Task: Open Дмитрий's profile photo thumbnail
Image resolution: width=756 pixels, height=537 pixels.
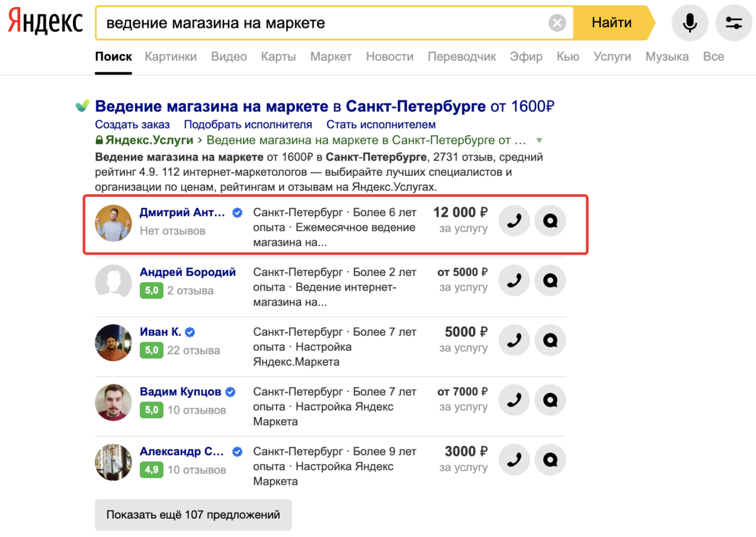Action: [113, 224]
